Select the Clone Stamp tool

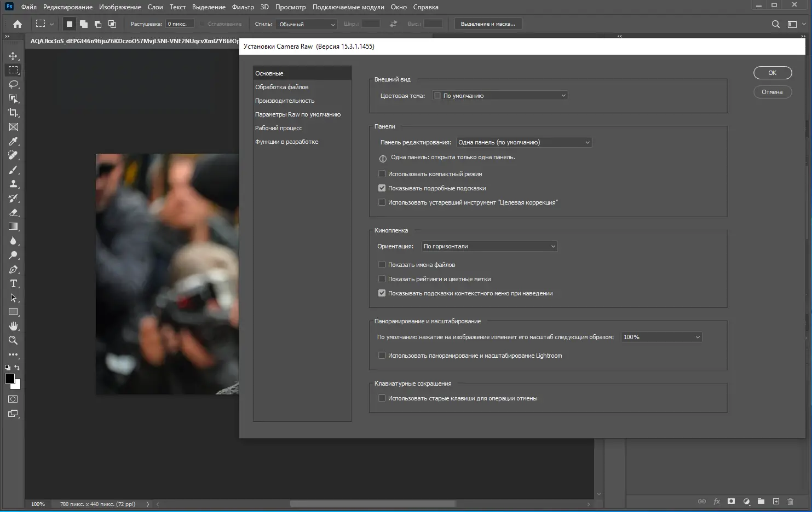(x=13, y=184)
